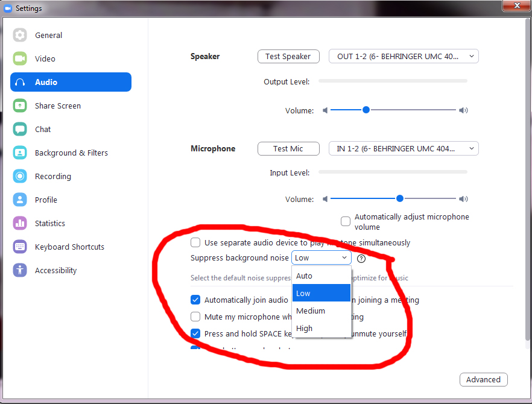Click the Recording sidebar icon
Viewport: 532px width, 404px height.
click(20, 176)
